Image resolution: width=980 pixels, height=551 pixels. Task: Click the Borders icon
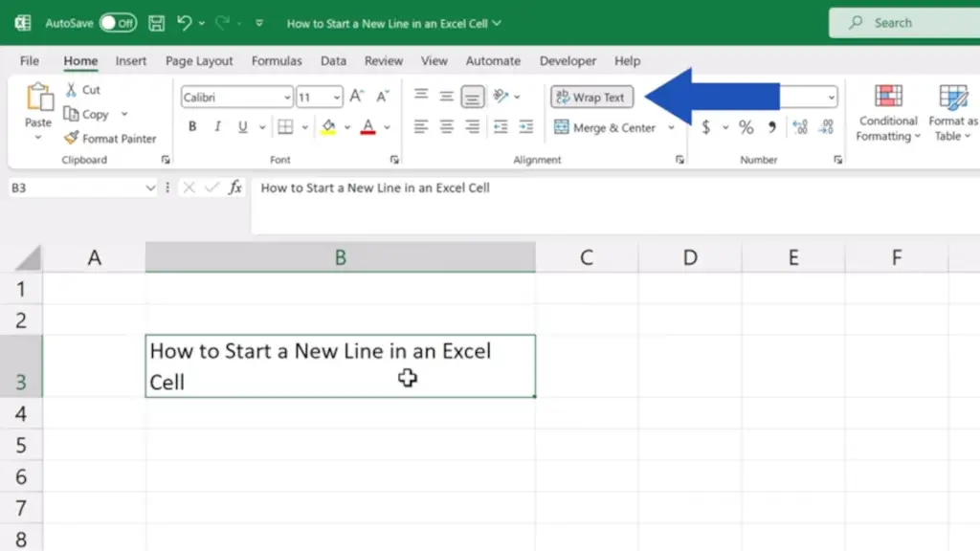(285, 127)
